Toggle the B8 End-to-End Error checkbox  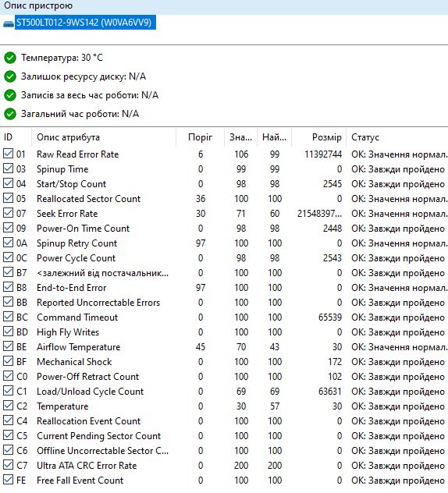(x=8, y=287)
